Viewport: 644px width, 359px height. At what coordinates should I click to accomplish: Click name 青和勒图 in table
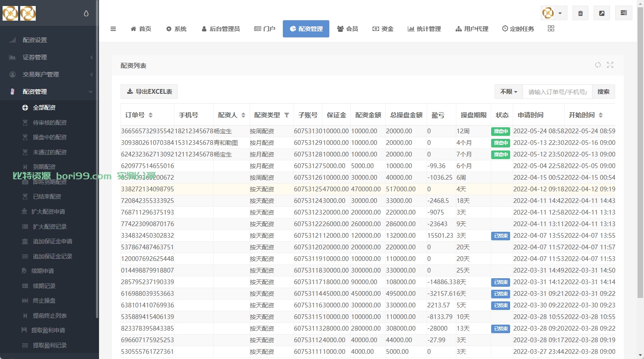(226, 143)
